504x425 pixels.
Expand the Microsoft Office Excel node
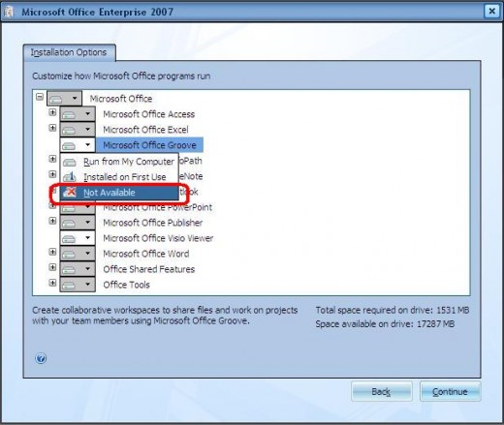(52, 128)
